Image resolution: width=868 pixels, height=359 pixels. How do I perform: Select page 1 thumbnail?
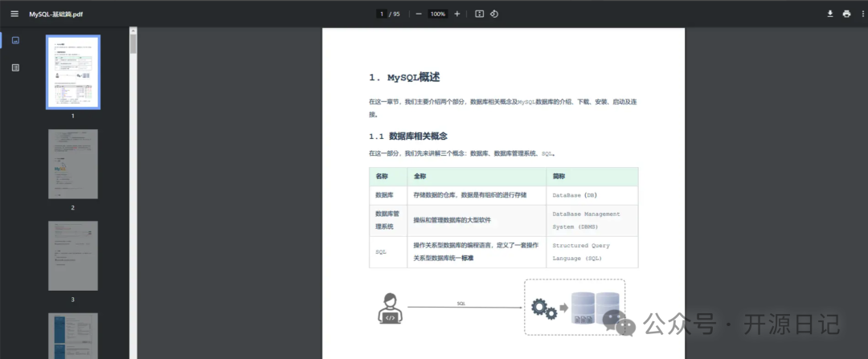pyautogui.click(x=72, y=72)
